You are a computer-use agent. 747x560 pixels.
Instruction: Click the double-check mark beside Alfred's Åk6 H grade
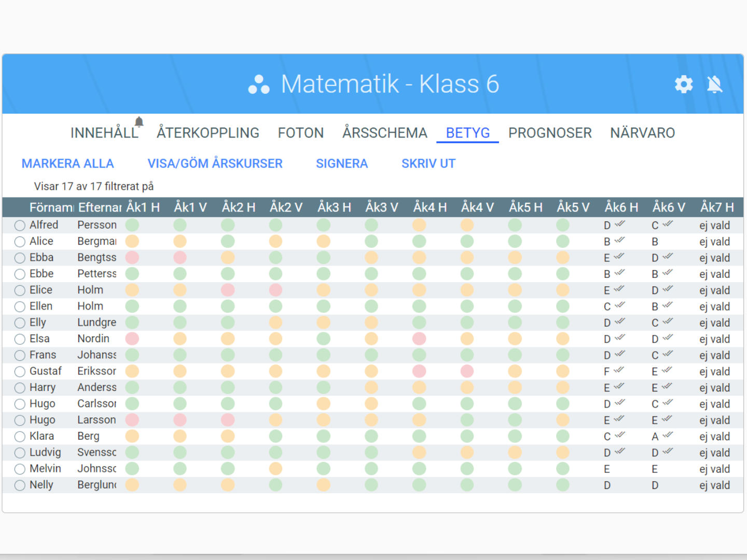point(620,224)
